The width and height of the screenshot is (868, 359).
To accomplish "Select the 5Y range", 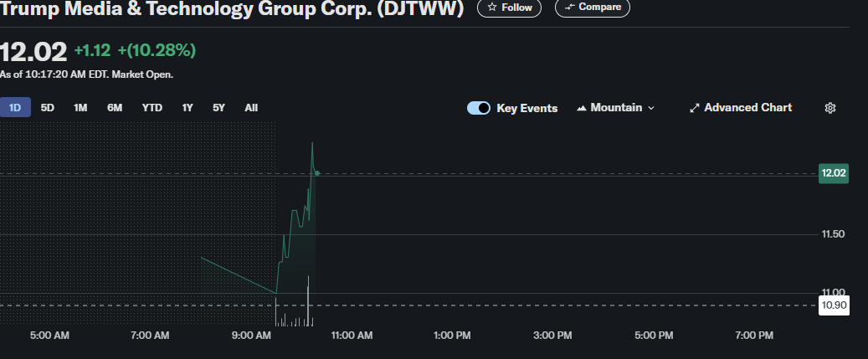I will (219, 108).
